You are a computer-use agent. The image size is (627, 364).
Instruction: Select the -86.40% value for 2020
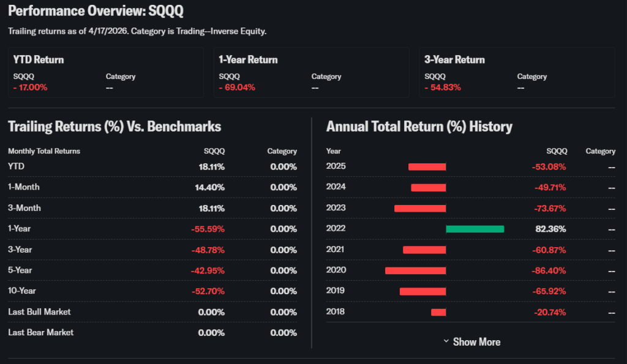tap(549, 270)
